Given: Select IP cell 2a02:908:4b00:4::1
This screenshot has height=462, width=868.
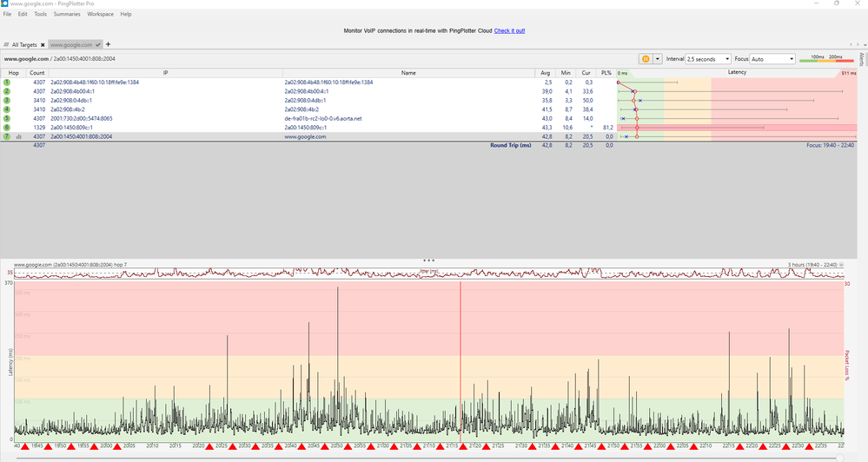Looking at the screenshot, I should [72, 91].
